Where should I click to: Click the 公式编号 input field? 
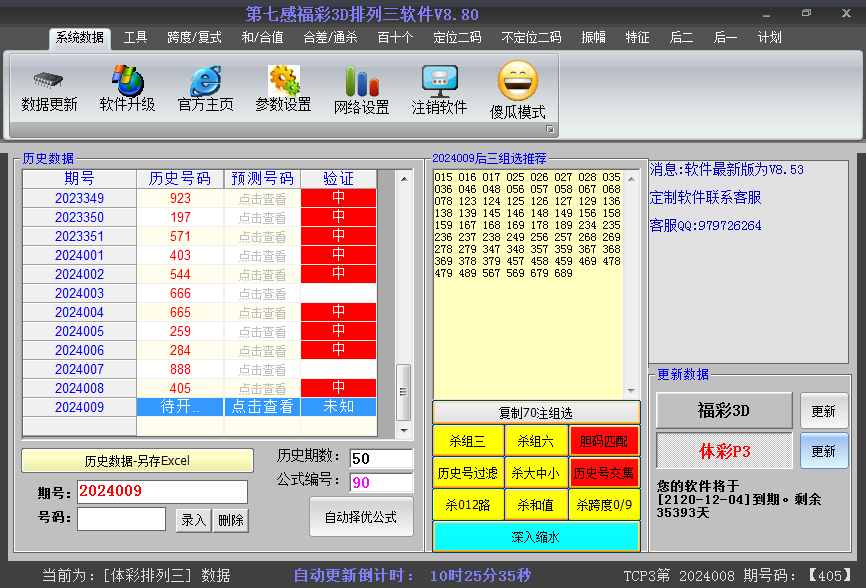[381, 483]
